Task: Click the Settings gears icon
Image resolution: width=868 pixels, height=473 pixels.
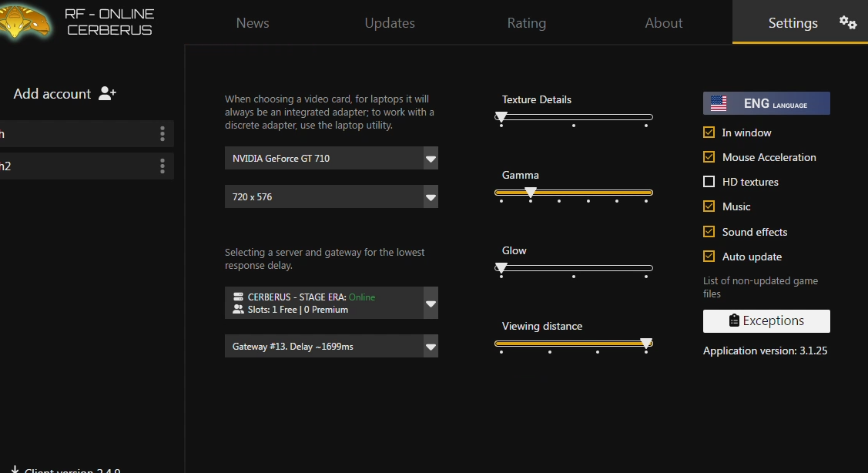Action: [847, 22]
